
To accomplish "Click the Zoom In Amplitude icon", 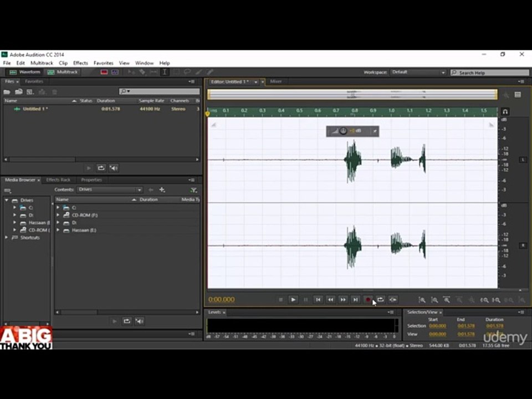I will click(x=422, y=300).
